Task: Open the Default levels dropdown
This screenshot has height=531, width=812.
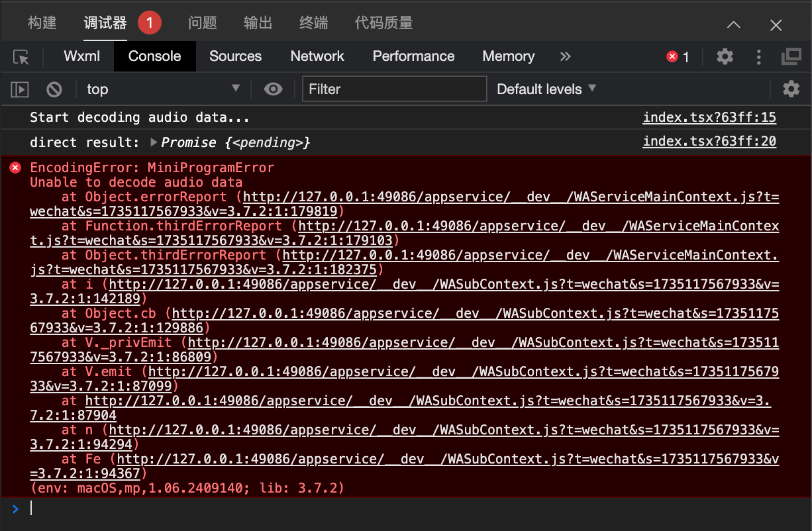Action: pyautogui.click(x=546, y=89)
